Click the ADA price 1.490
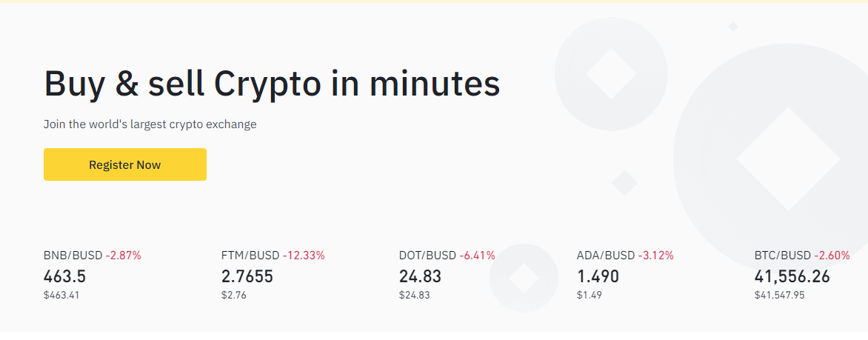868x340 pixels. pos(598,277)
